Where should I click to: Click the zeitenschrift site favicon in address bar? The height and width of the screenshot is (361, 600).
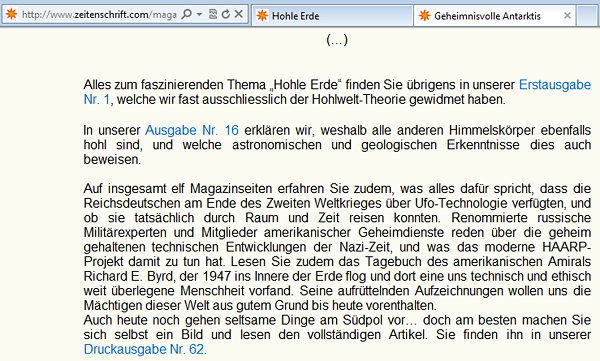click(11, 14)
